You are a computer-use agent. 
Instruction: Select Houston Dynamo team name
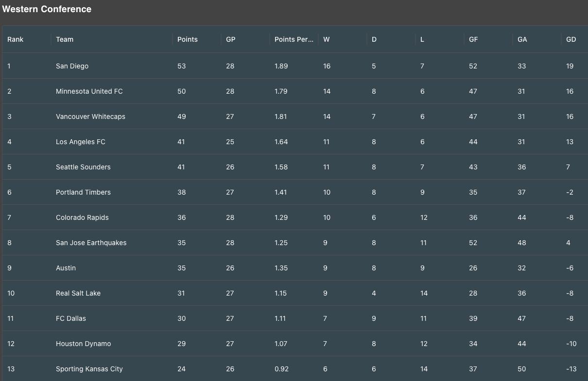coord(84,344)
